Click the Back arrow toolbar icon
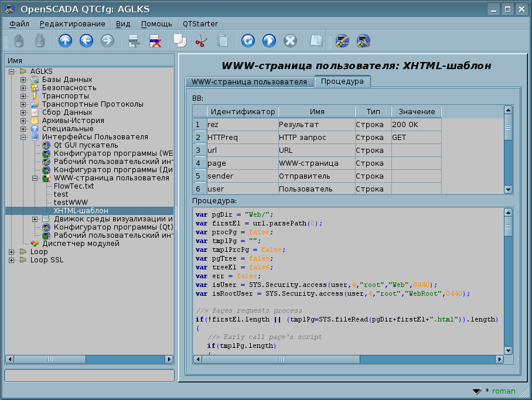The width and height of the screenshot is (532, 400). [86, 40]
